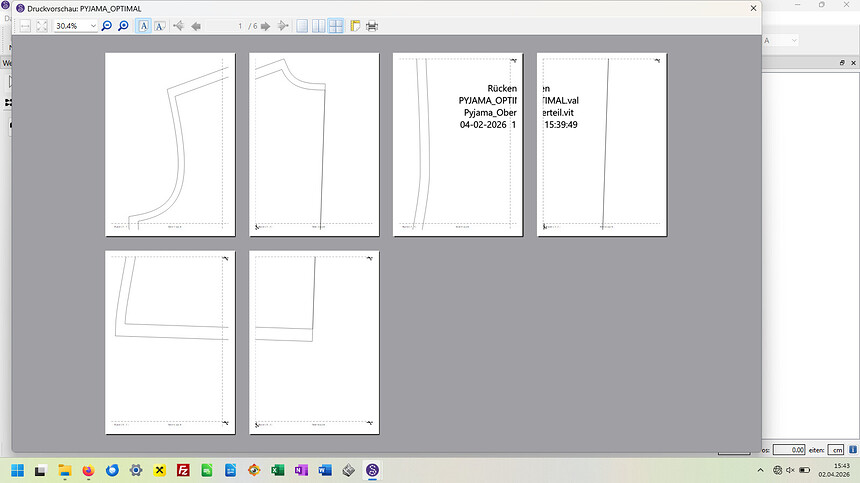Click the fit page icon
Viewport: 860px width, 483px height.
pos(42,25)
